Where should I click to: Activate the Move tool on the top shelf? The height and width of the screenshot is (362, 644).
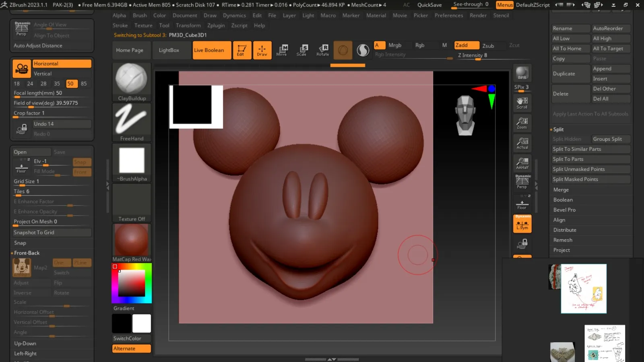[x=282, y=50]
